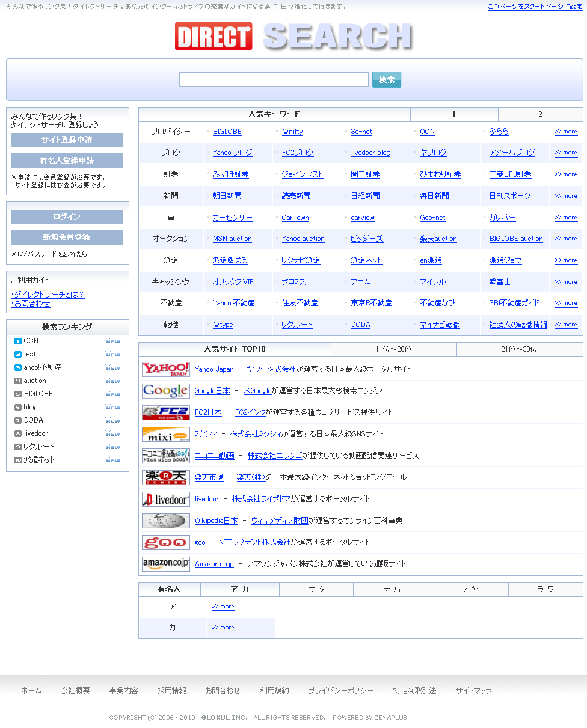Select the Nico Nico Douga logo
This screenshot has width=587, height=728.
(x=166, y=456)
